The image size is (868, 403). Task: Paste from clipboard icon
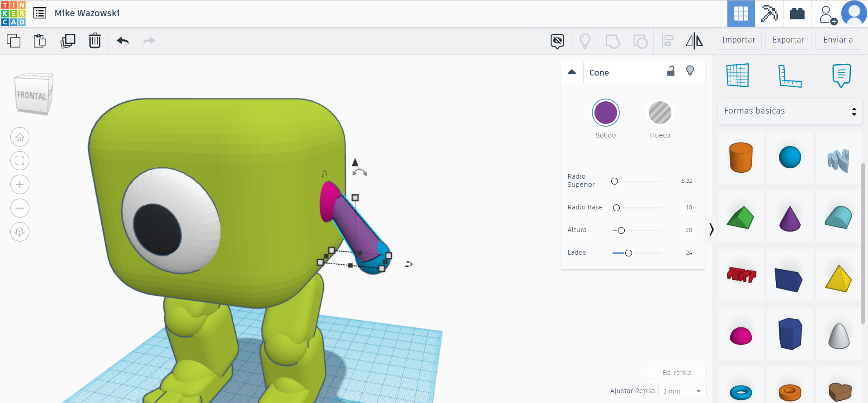(40, 41)
